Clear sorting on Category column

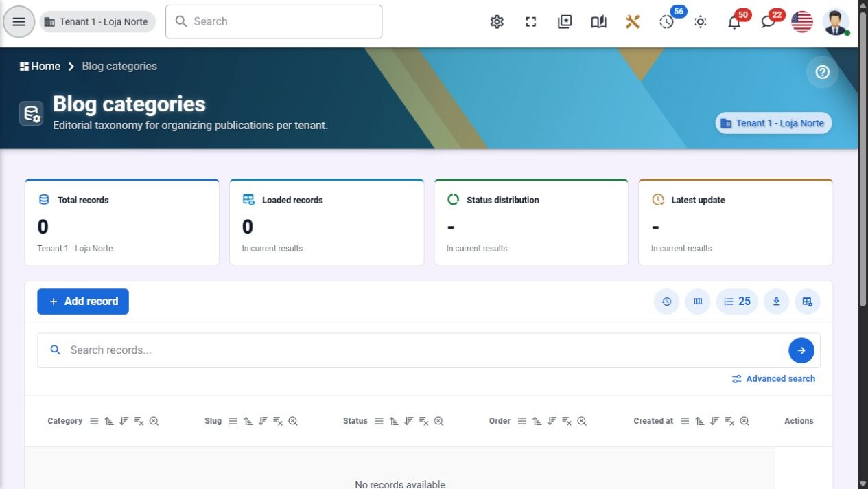(x=139, y=421)
